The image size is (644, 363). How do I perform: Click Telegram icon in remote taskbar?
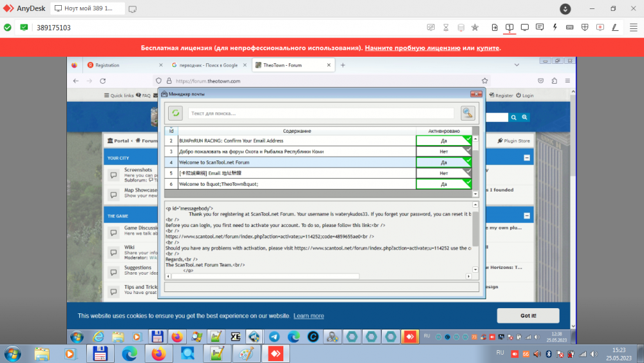pyautogui.click(x=274, y=337)
